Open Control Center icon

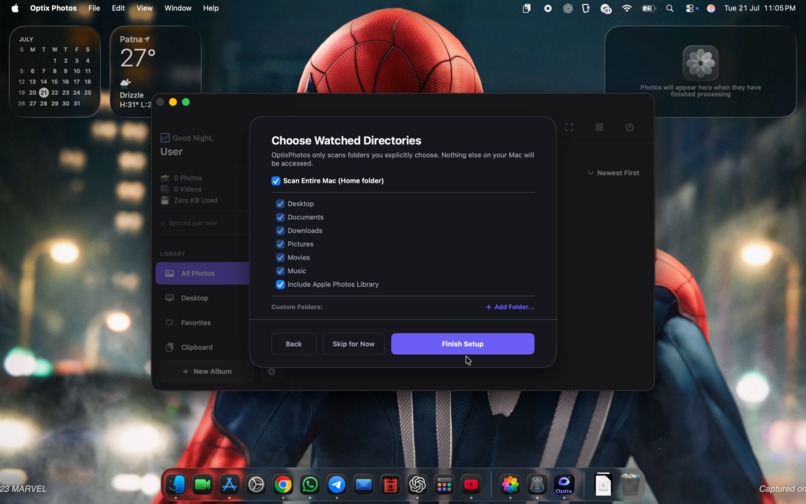[x=690, y=8]
